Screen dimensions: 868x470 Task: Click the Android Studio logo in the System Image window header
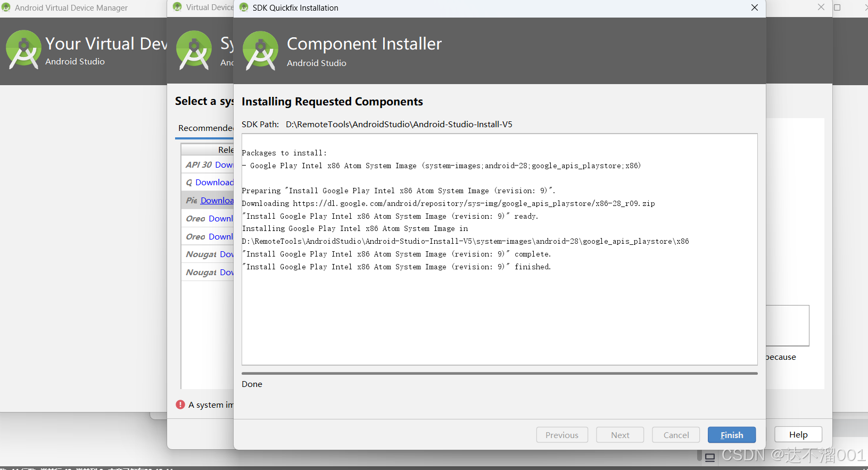click(194, 50)
